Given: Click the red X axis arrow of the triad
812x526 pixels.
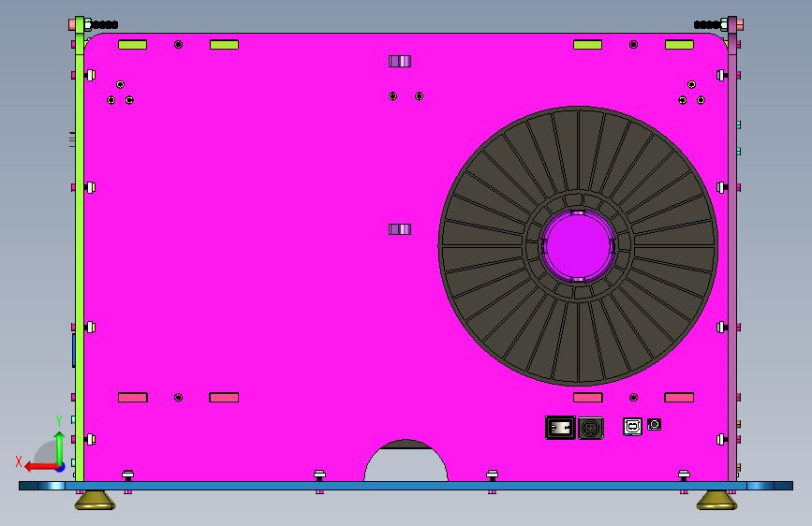Looking at the screenshot, I should (40, 467).
